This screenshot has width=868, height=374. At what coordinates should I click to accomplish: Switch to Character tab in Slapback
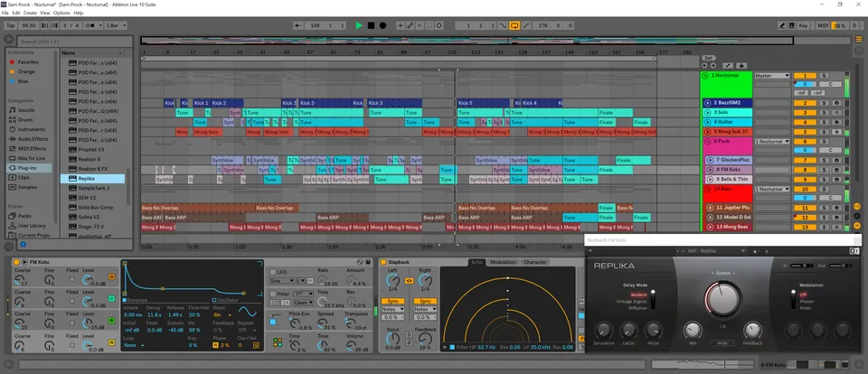point(534,262)
